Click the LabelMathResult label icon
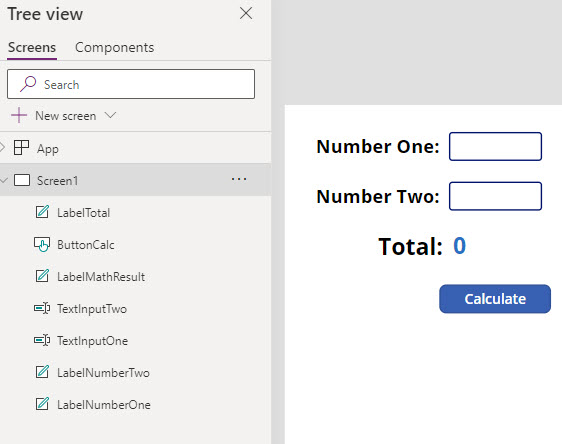This screenshot has height=444, width=562. coord(42,276)
